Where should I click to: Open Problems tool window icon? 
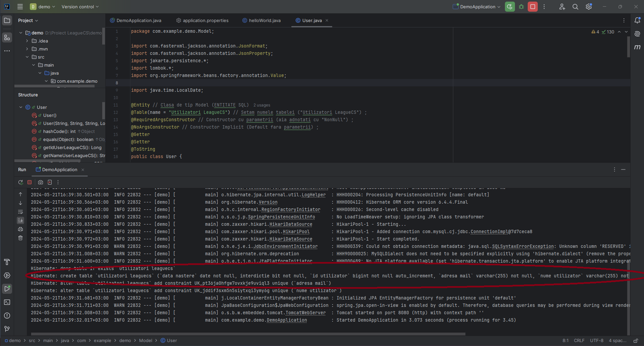coord(7,316)
